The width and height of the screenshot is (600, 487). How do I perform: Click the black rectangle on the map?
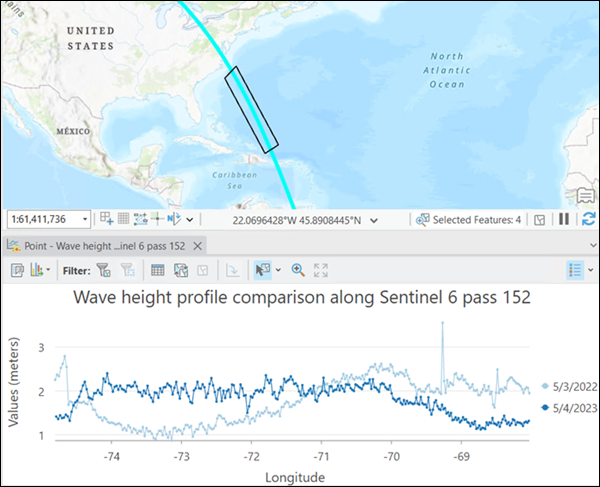tap(249, 110)
